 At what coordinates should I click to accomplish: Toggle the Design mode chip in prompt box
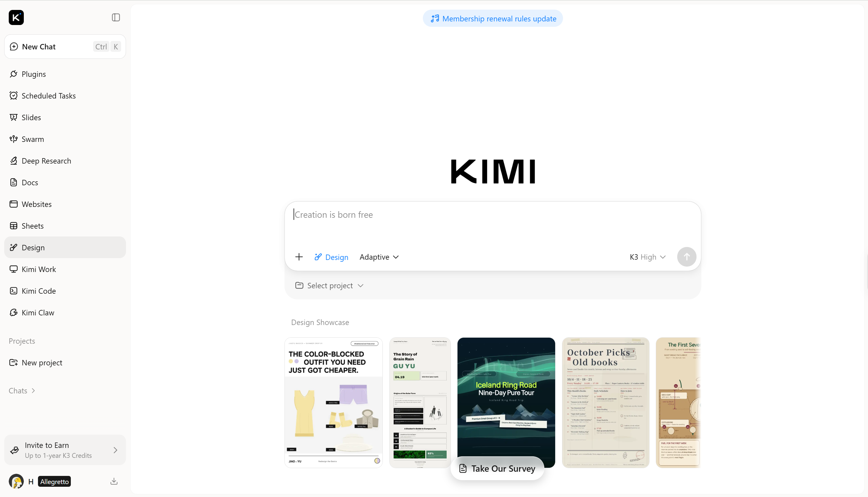(331, 257)
